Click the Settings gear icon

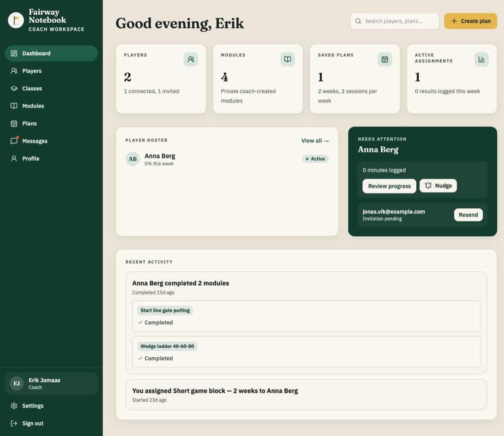[x=14, y=406]
